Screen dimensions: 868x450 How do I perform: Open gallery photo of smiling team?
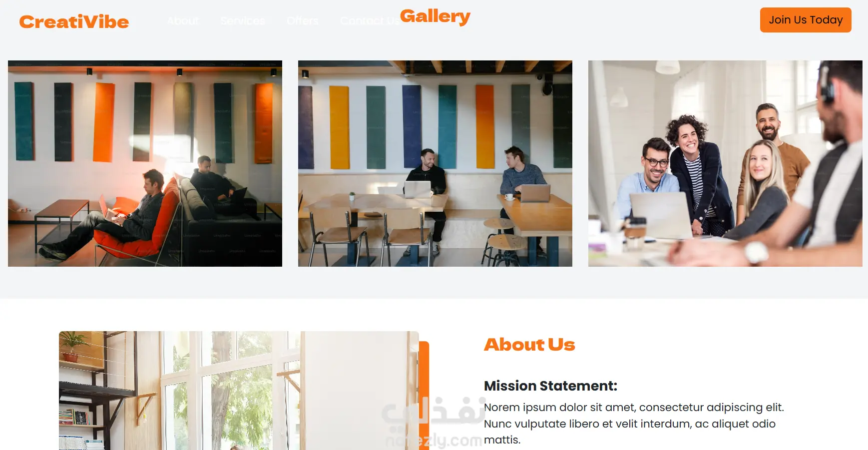pos(725,163)
